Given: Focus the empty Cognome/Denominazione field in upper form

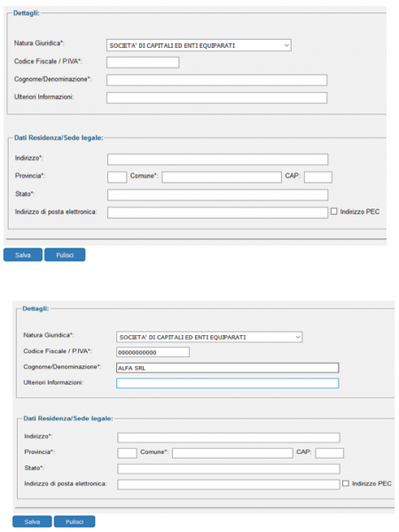Looking at the screenshot, I should pos(217,80).
